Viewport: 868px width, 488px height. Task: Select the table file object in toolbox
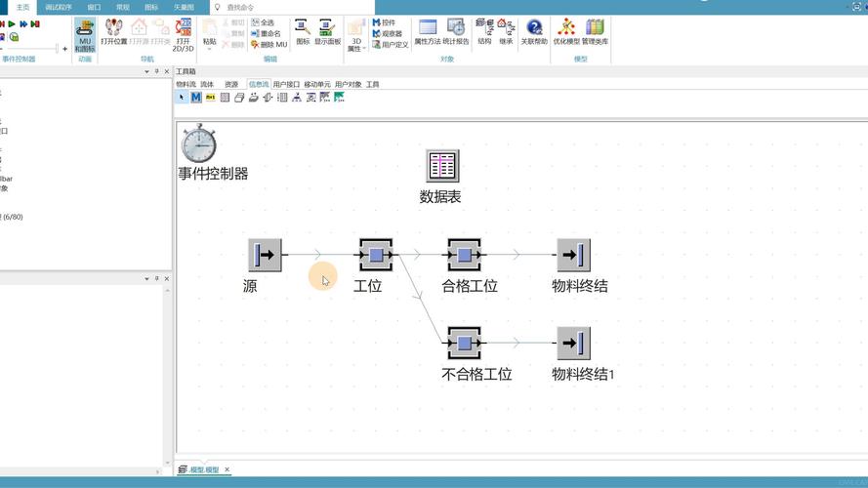point(225,98)
